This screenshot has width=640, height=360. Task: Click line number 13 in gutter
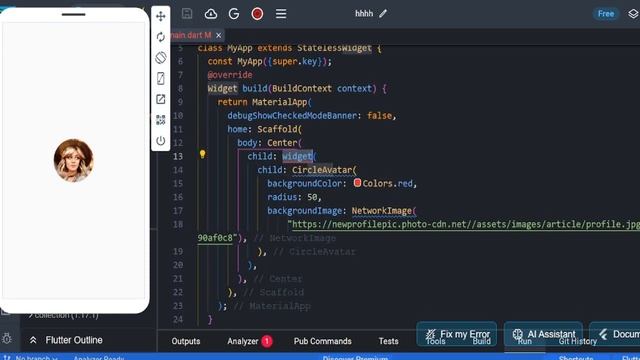coord(178,156)
